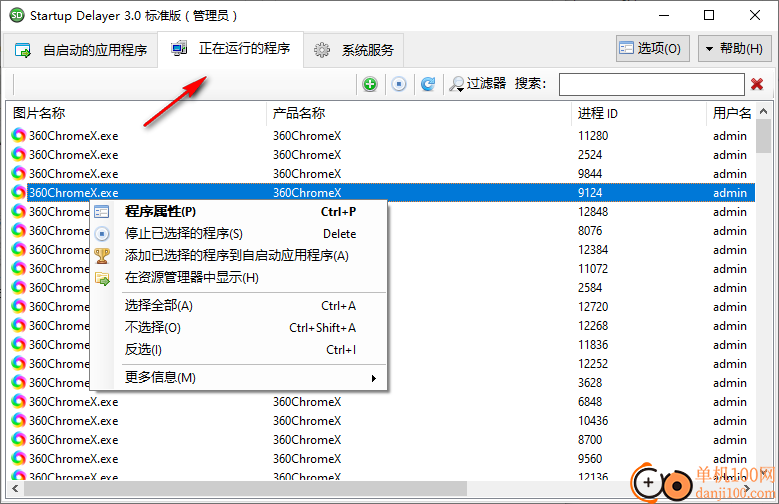The image size is (779, 504).
Task: Select 360ChromeX.exe row with ID 6848
Action: pos(383,402)
